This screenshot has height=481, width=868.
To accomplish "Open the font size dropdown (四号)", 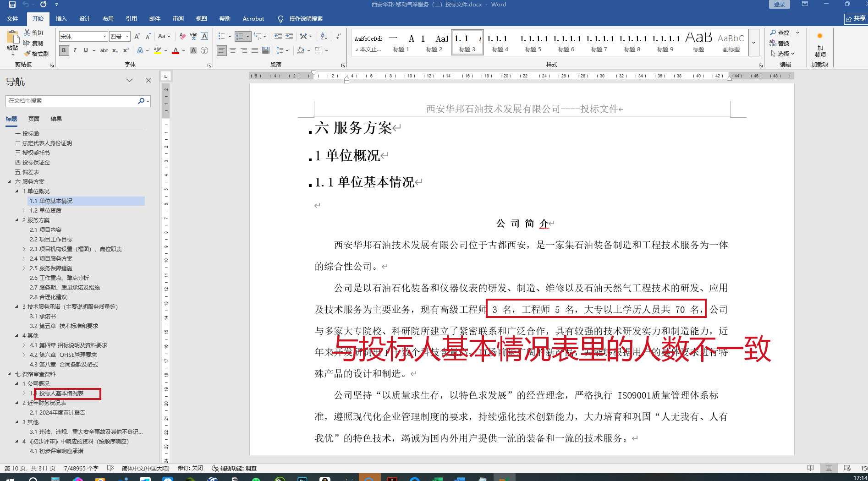I will pyautogui.click(x=127, y=36).
